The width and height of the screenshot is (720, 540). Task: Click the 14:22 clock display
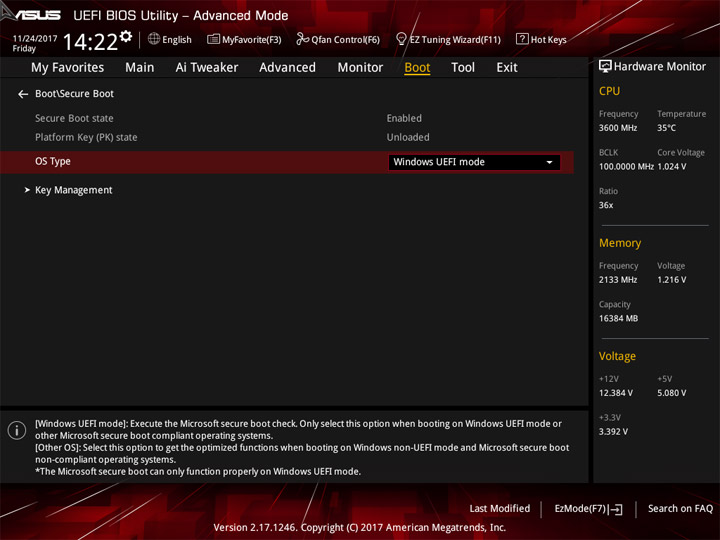point(90,42)
